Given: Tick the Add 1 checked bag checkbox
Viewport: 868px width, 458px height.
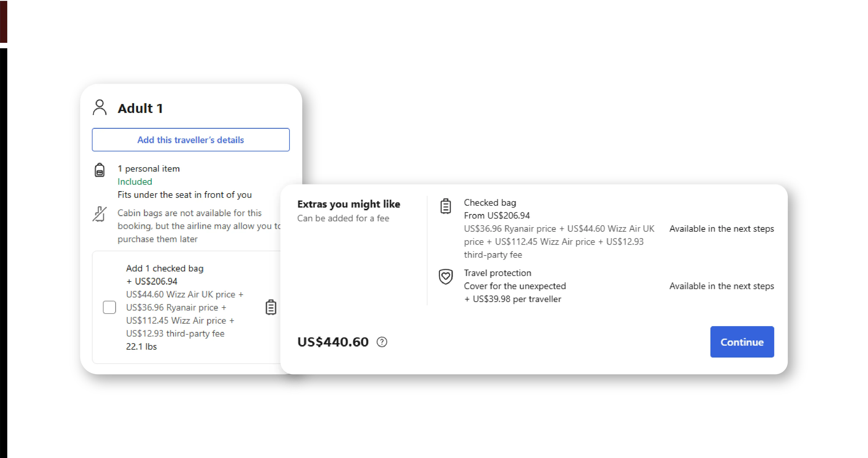Looking at the screenshot, I should [109, 307].
